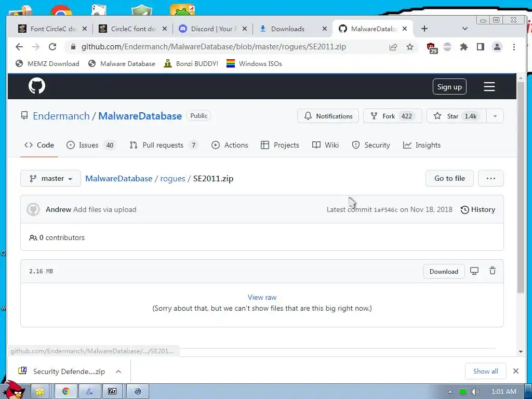Click the page vertical scrollbar
Screen dimensions: 532x399
(521, 187)
